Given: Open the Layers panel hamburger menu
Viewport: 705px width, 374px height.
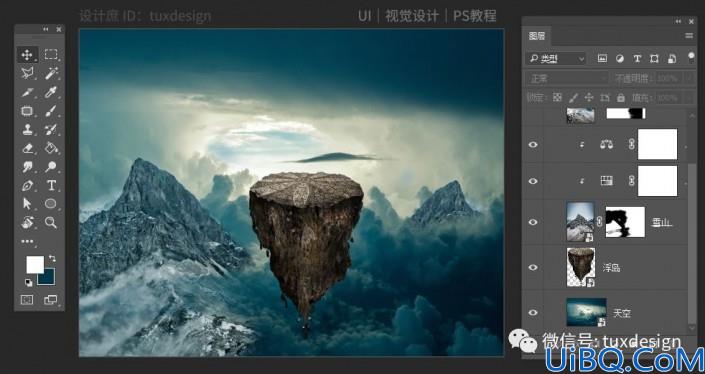Looking at the screenshot, I should pos(689,36).
